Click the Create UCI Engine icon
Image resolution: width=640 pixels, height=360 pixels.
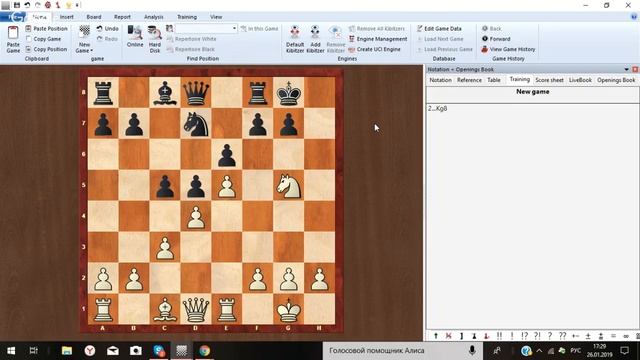coord(352,49)
